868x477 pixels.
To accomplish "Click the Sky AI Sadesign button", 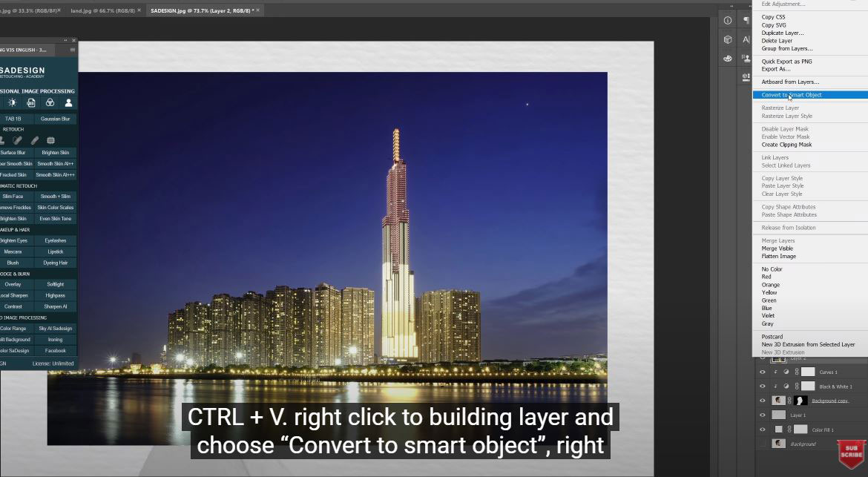I will point(56,329).
